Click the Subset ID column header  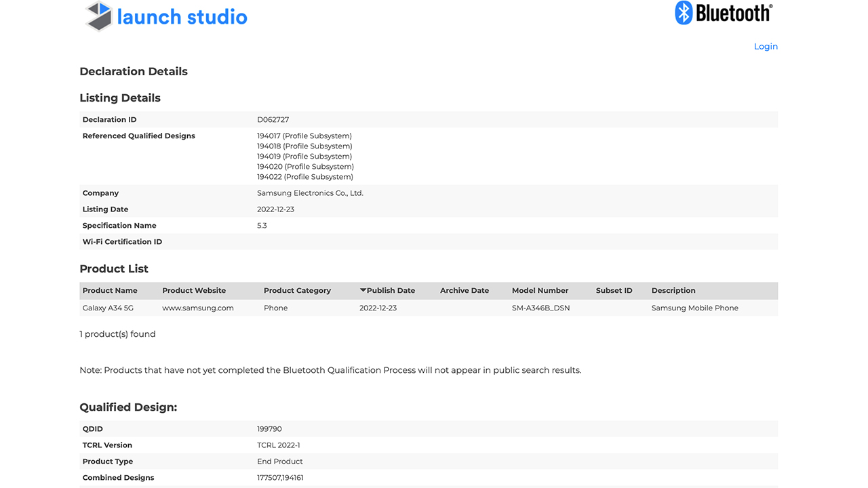click(x=614, y=291)
